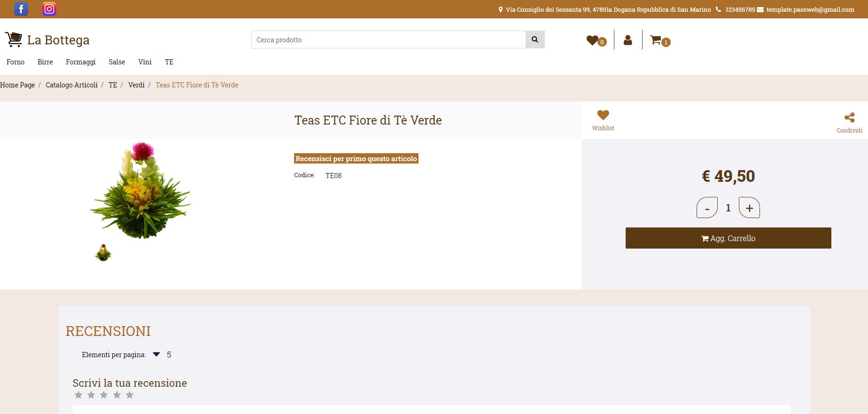Open the Facebook page icon
868x414 pixels.
[x=21, y=9]
